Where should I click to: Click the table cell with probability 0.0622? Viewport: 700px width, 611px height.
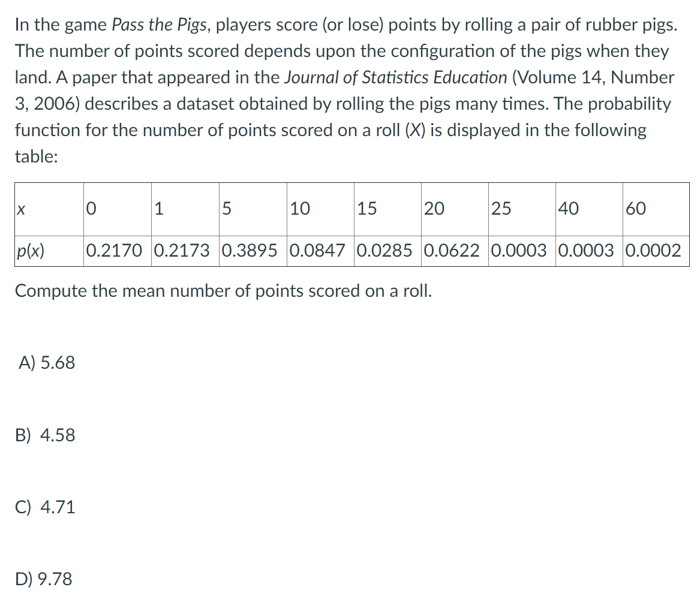(x=455, y=251)
